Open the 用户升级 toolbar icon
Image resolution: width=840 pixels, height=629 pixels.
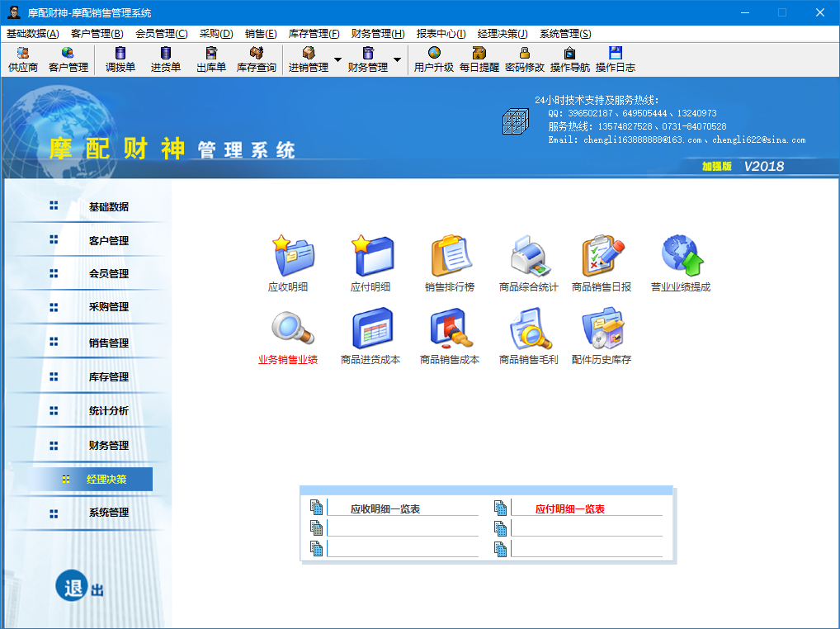(434, 59)
